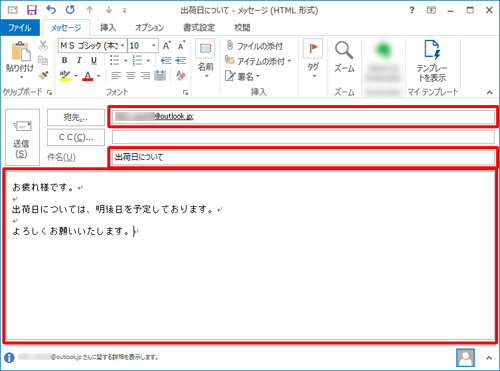Select the format painter brush
This screenshot has height=371, width=500.
(x=43, y=76)
